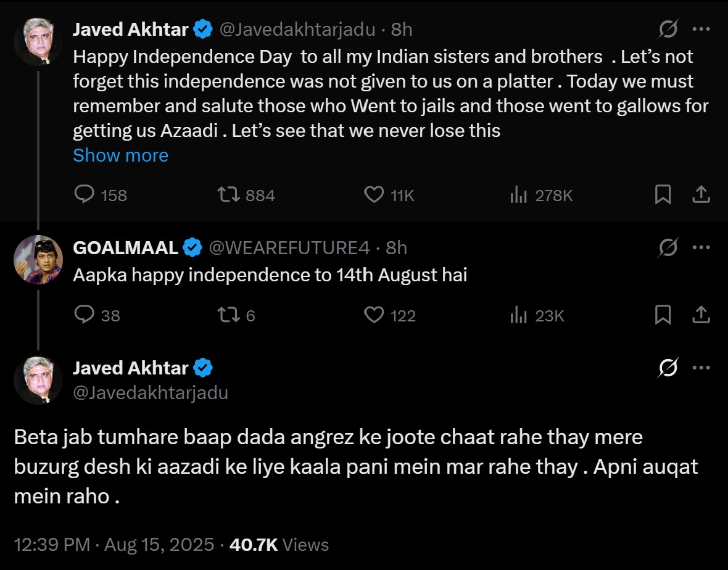
Task: Bookmark the GOALMAAL reply
Action: click(x=663, y=315)
